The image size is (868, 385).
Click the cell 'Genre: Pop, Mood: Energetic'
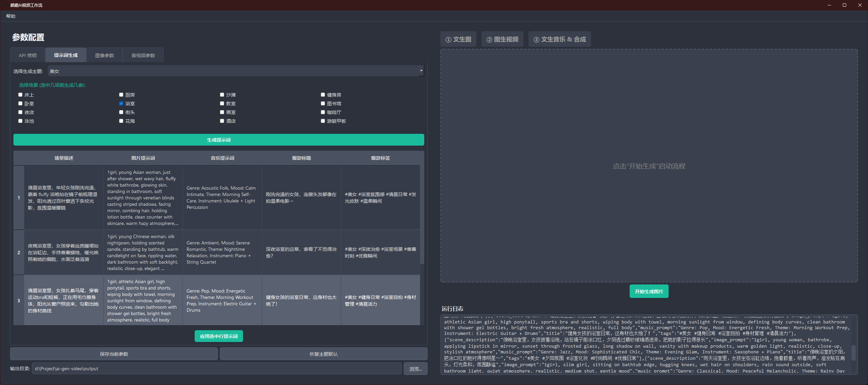coord(222,300)
